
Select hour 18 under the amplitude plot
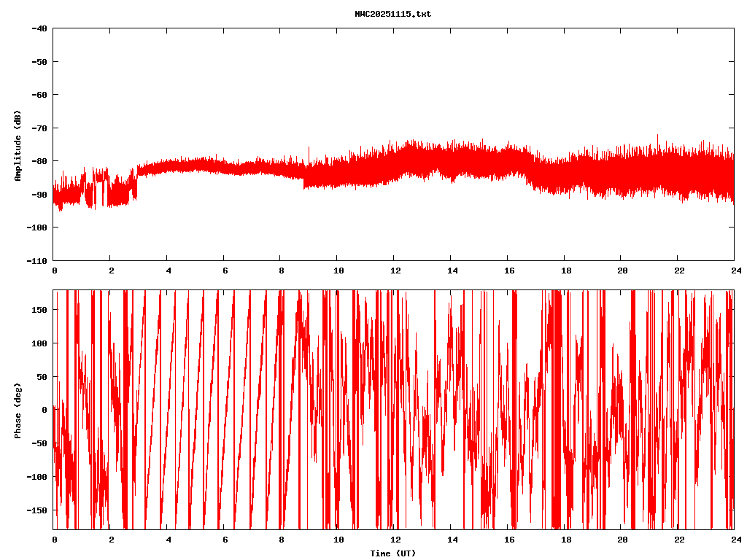563,271
